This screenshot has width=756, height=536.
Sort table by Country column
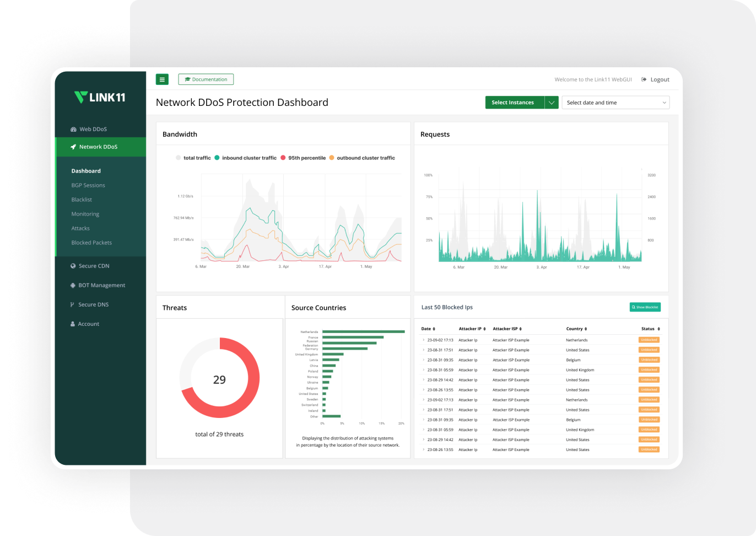(x=576, y=329)
